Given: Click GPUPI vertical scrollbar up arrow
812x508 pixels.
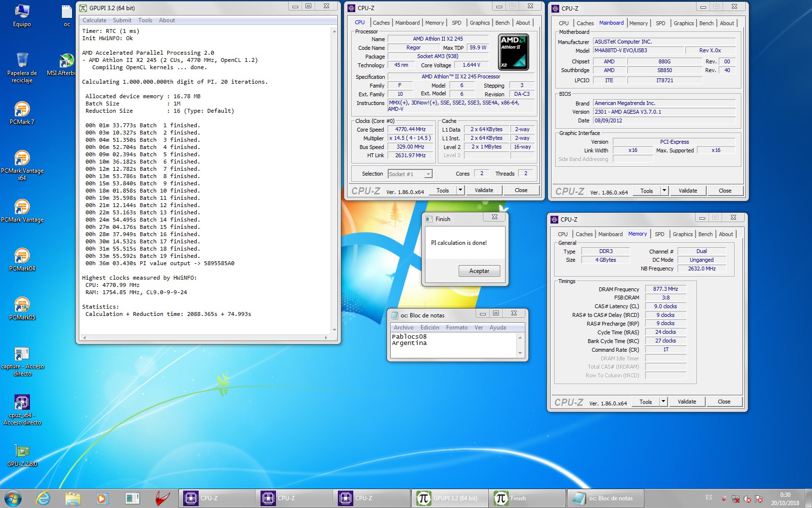Looking at the screenshot, I should (x=334, y=31).
